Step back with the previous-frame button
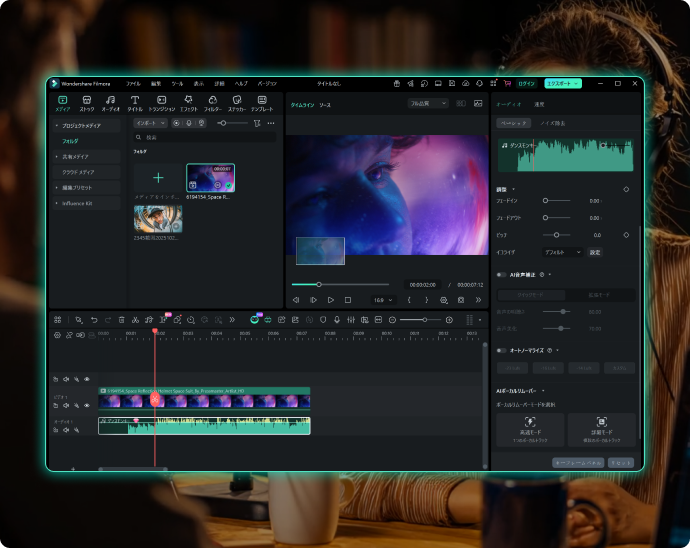The height and width of the screenshot is (548, 690). [296, 300]
